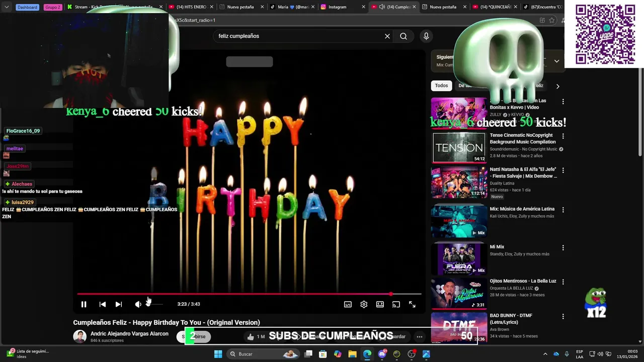Open the TENSION video thumbnail
644x362 pixels.
(459, 147)
